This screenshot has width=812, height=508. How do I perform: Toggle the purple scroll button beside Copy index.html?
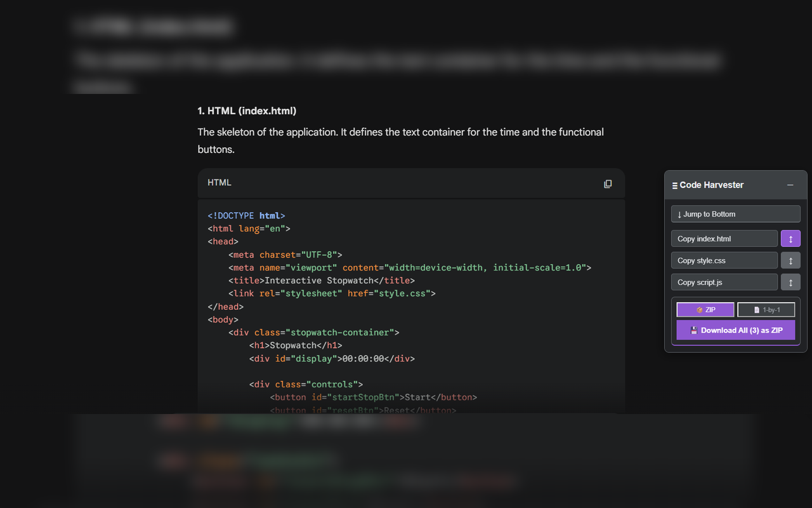click(790, 238)
